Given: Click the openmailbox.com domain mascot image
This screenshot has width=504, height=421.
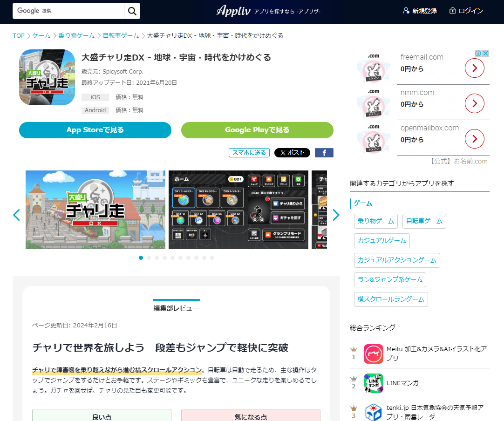Looking at the screenshot, I should (374, 139).
